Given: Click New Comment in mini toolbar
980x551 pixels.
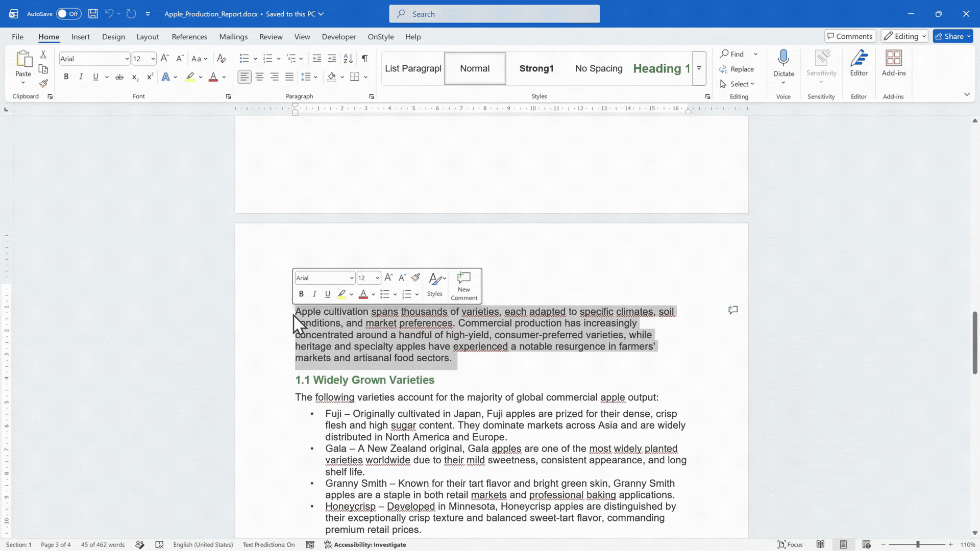Looking at the screenshot, I should [x=464, y=286].
